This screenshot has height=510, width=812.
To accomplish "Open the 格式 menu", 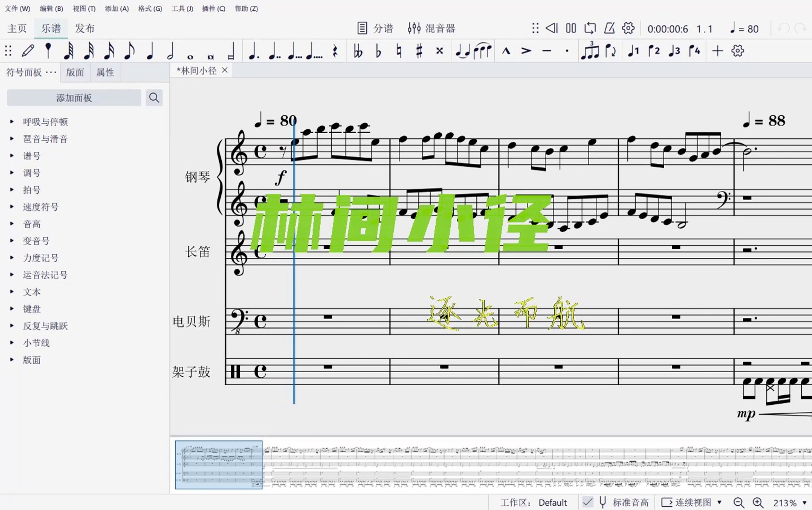I will 149,8.
